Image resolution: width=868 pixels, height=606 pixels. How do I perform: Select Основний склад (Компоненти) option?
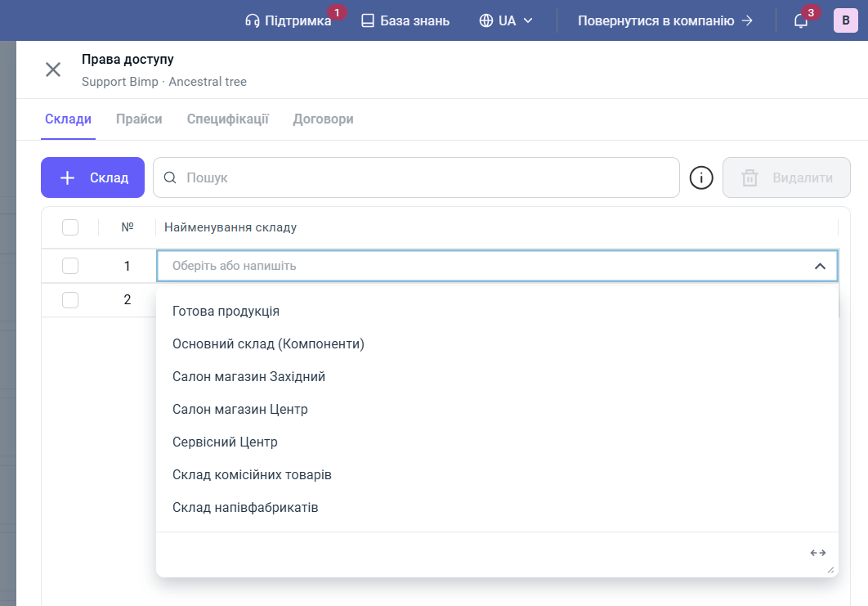(x=497, y=344)
